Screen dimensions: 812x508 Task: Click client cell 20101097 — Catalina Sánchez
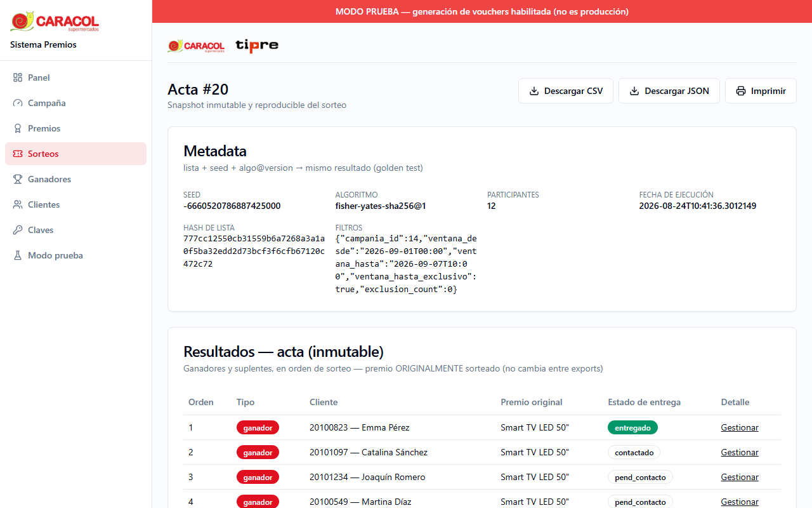tap(369, 452)
